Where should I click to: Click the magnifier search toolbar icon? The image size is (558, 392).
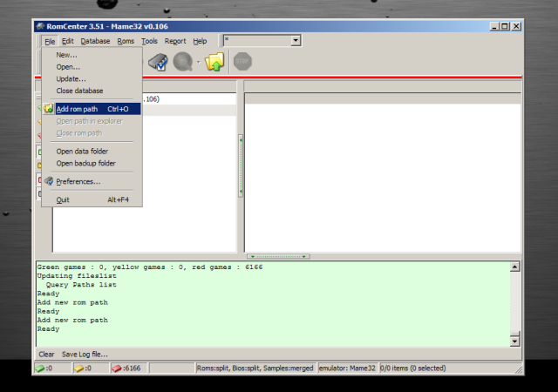tap(183, 62)
